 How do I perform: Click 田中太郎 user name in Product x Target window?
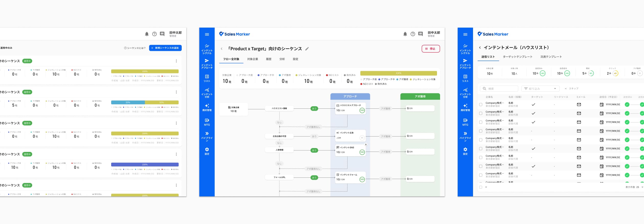point(434,33)
